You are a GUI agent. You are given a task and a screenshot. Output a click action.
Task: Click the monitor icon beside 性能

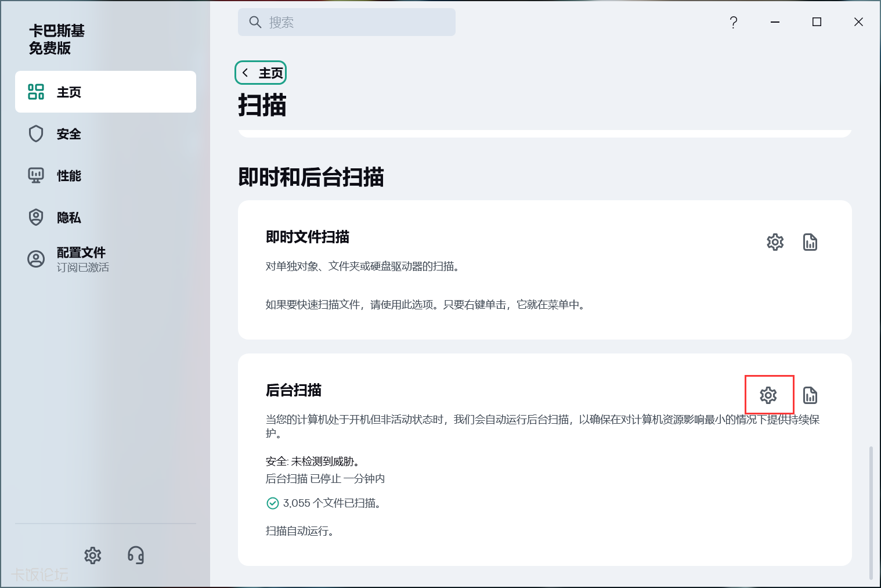[x=36, y=175]
